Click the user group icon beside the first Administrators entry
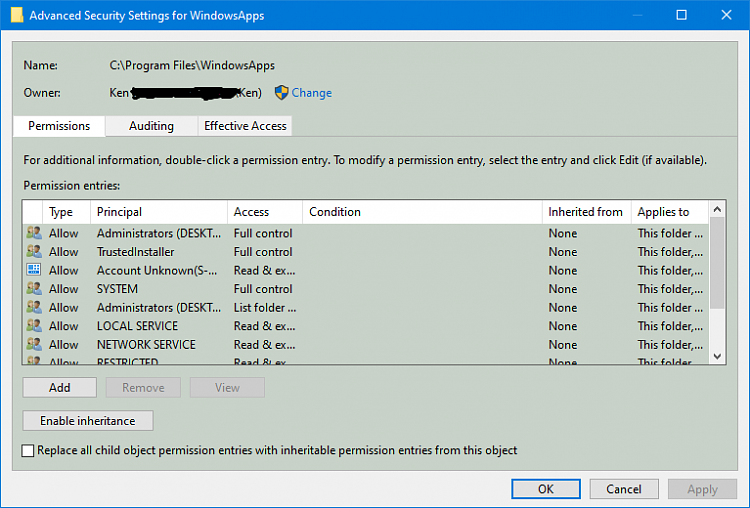The height and width of the screenshot is (508, 750). pyautogui.click(x=34, y=233)
